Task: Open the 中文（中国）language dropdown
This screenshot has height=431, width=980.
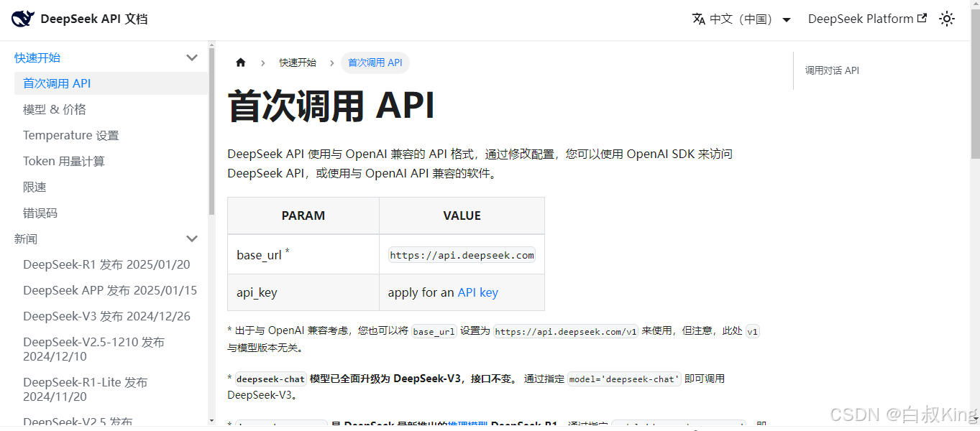Action: tap(742, 19)
